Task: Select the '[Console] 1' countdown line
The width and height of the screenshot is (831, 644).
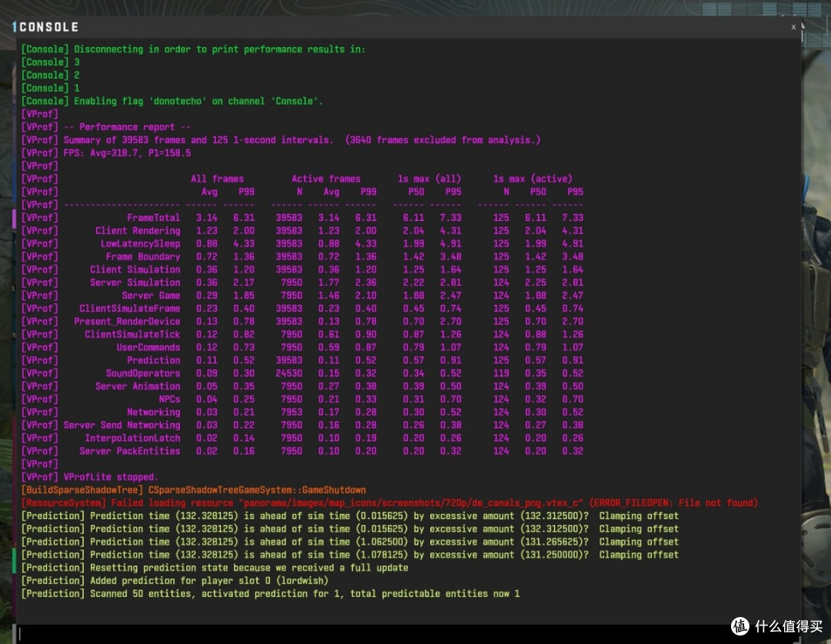Action: [x=50, y=88]
